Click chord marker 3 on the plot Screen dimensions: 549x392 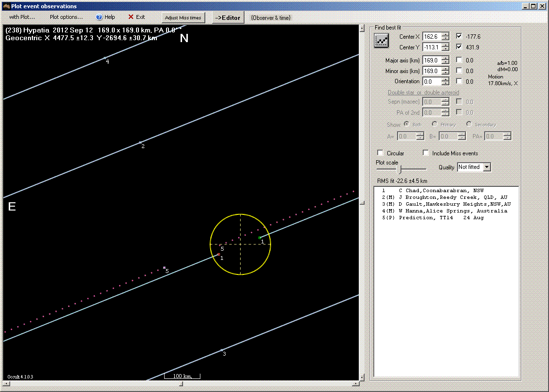(222, 350)
